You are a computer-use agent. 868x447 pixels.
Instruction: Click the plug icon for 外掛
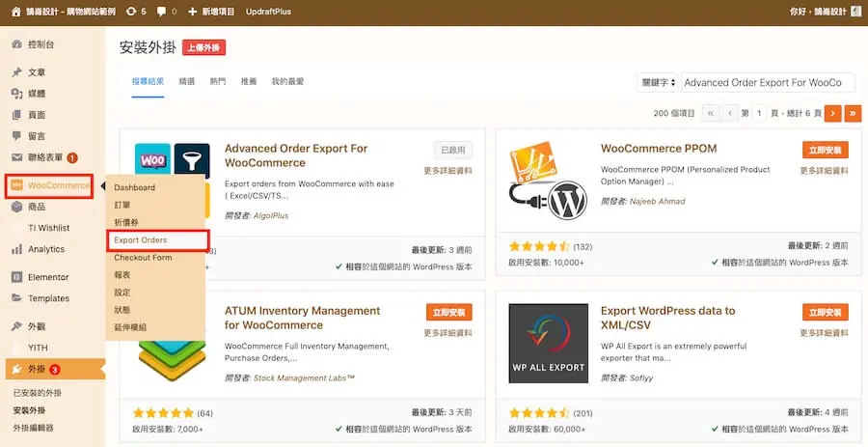(16, 369)
